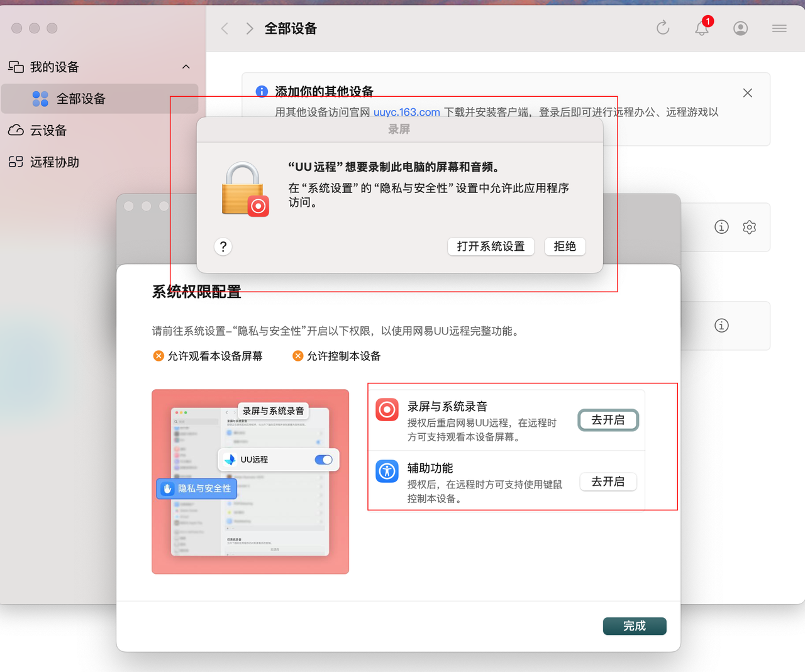
Task: Select 全部设备 in the sidebar
Action: click(x=82, y=99)
